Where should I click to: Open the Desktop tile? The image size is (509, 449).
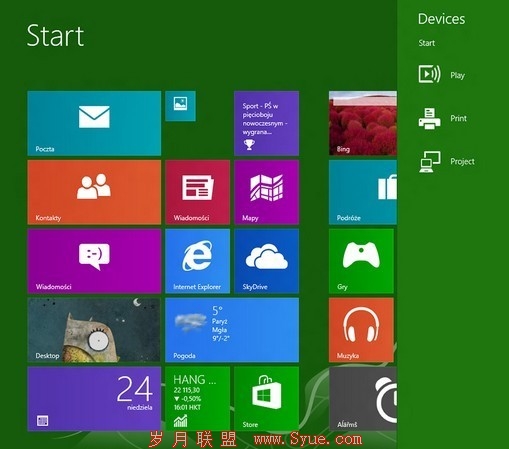94,330
